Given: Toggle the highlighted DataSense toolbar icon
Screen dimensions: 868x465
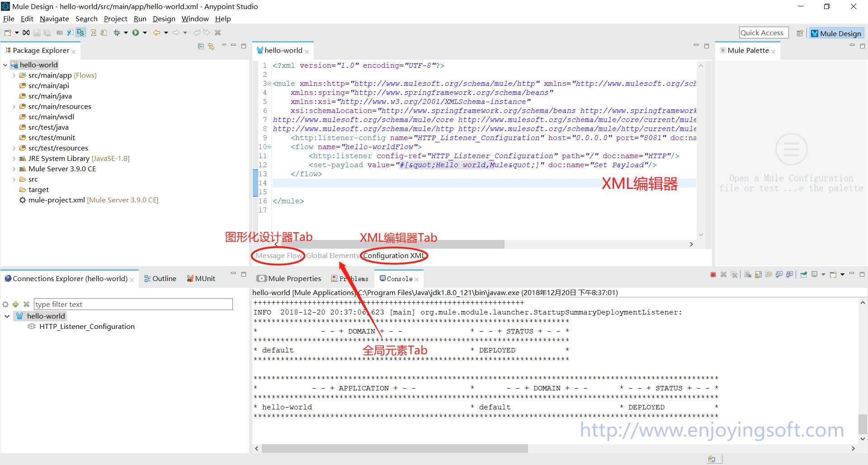Looking at the screenshot, I should (80, 33).
